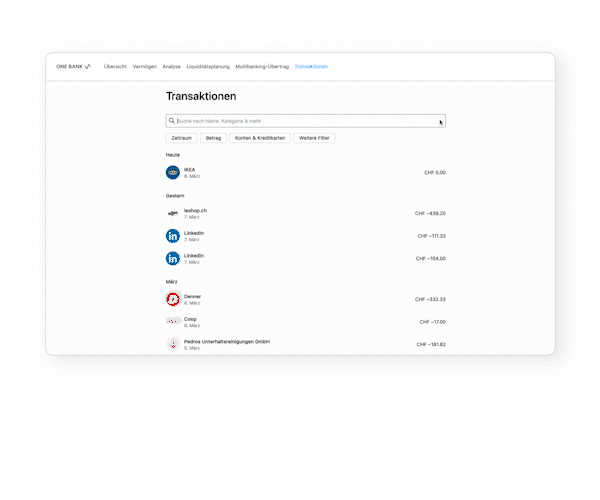Open the Multibanking-Übertrag tab
This screenshot has width=600, height=500.
pyautogui.click(x=262, y=67)
